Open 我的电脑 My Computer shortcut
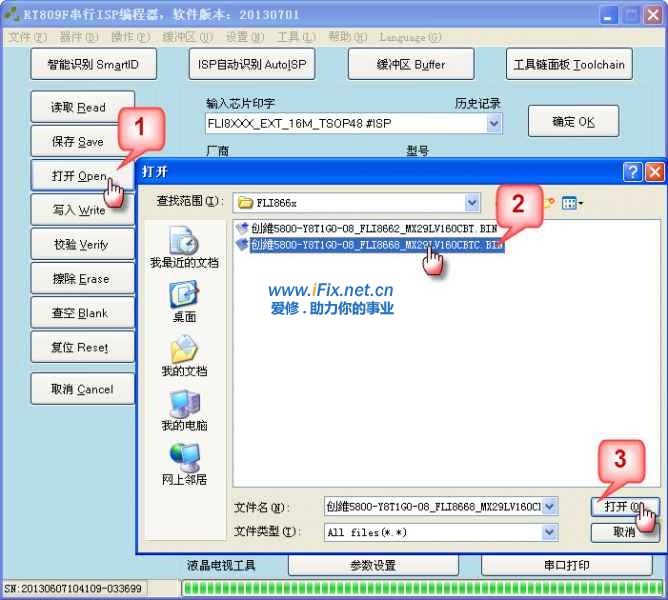Screen dimensions: 668x600 (184, 410)
